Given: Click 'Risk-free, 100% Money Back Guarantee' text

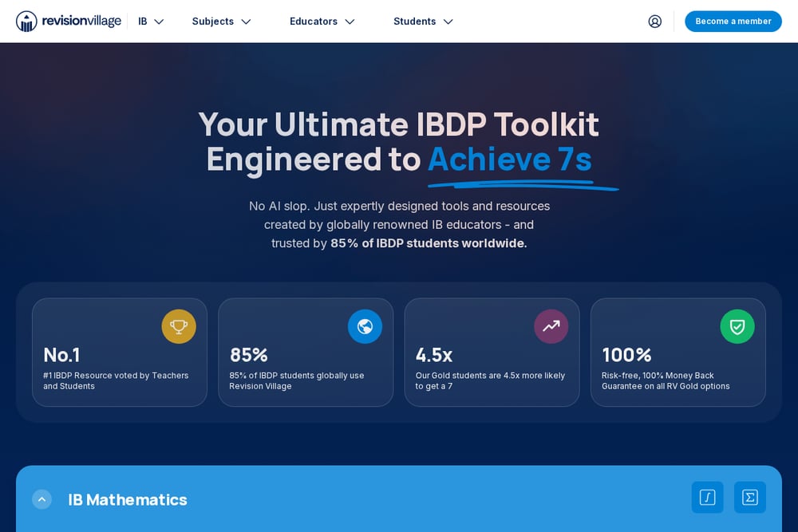Looking at the screenshot, I should click(666, 380).
